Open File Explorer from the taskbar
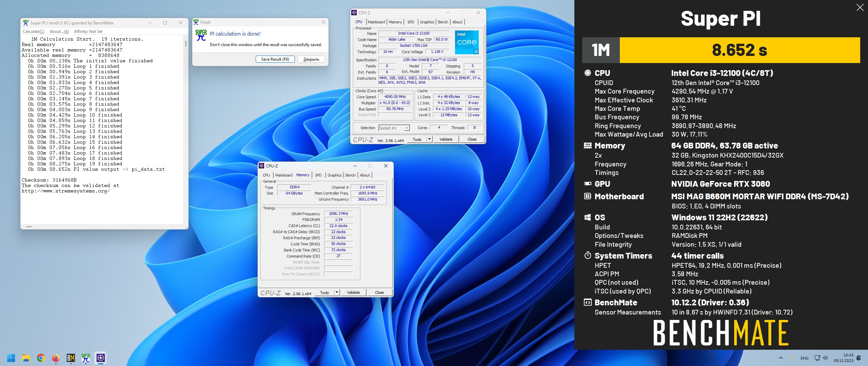 (x=26, y=358)
